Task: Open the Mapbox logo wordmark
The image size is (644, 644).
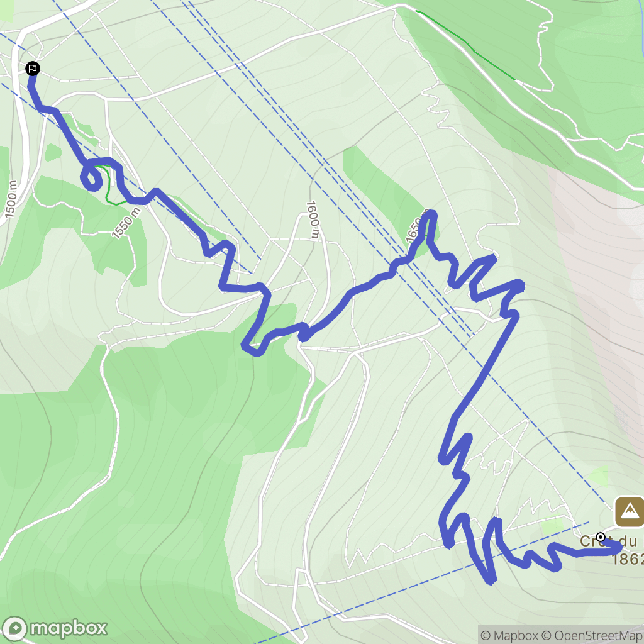Action: [x=69, y=628]
